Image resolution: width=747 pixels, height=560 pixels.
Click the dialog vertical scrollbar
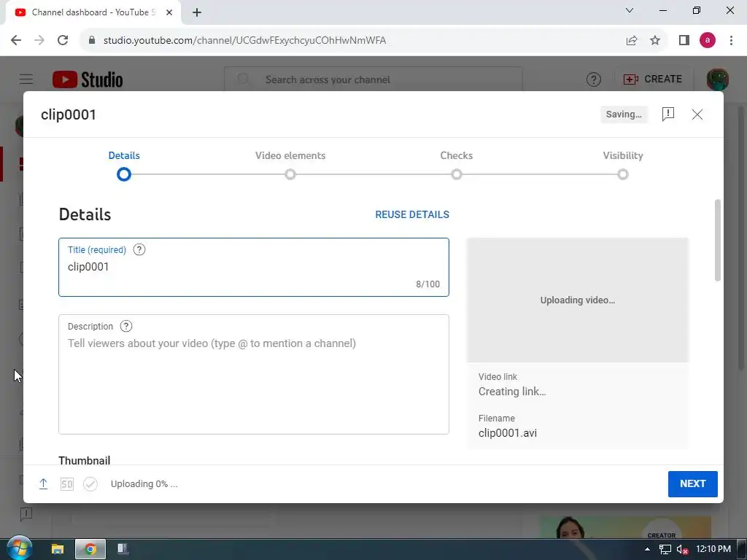click(718, 241)
